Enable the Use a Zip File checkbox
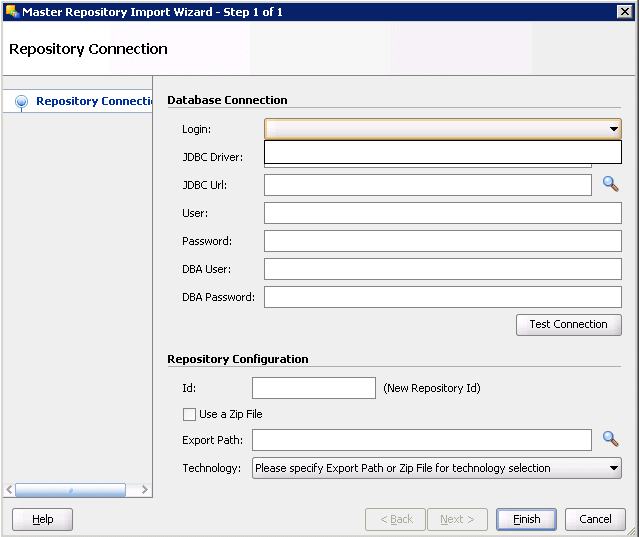This screenshot has width=639, height=537. pyautogui.click(x=189, y=414)
